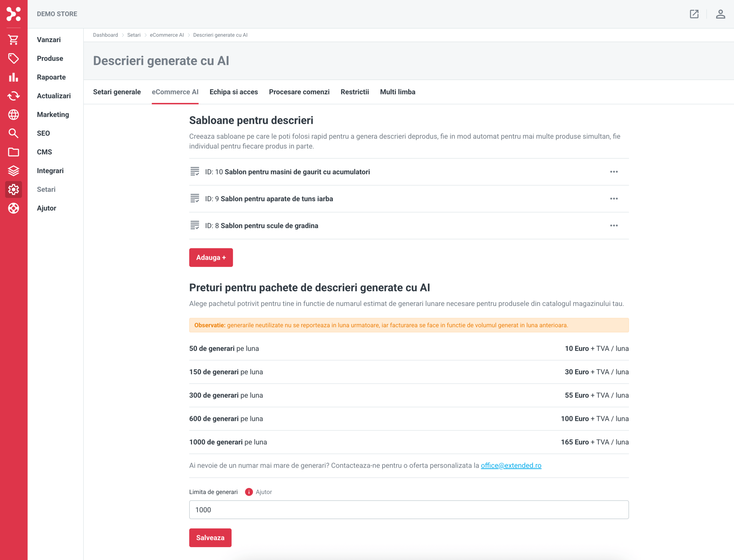Switch to the Multi limba tab
Viewport: 734px width, 560px height.
(397, 92)
